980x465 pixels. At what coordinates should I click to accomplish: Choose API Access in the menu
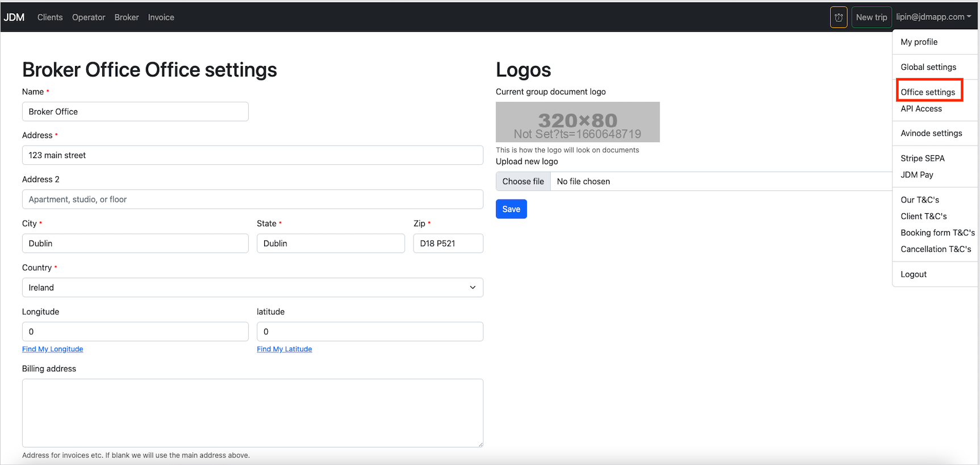click(x=921, y=109)
